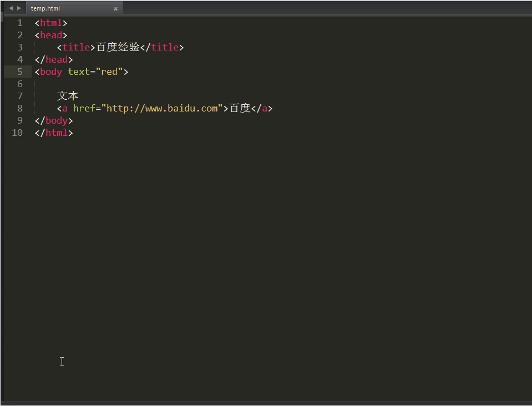
Task: Click the href attribute name
Action: point(84,109)
